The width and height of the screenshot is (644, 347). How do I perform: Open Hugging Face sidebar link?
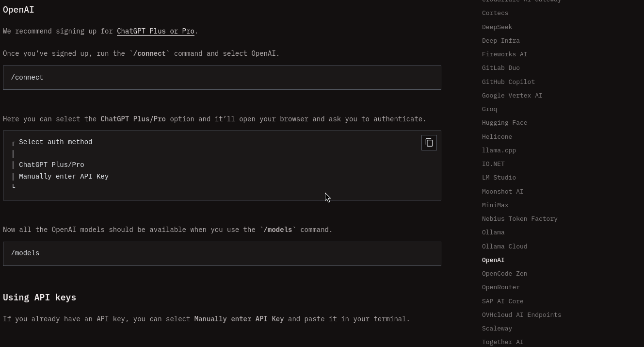coord(504,123)
